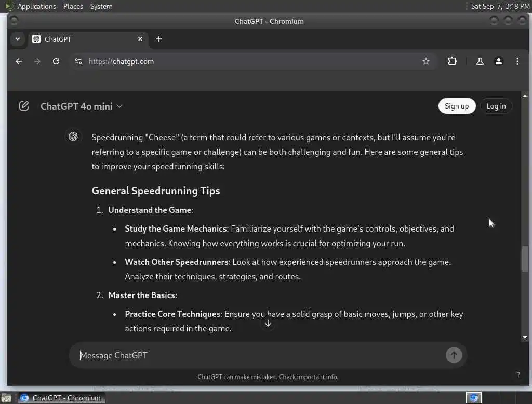Click the send message arrow button
532x404 pixels.
[x=454, y=355]
